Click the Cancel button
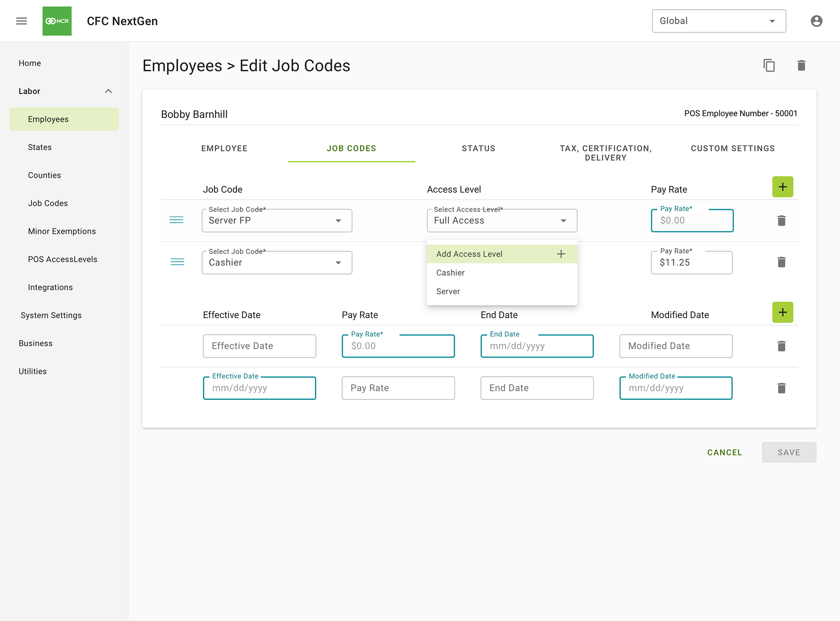 coord(724,453)
